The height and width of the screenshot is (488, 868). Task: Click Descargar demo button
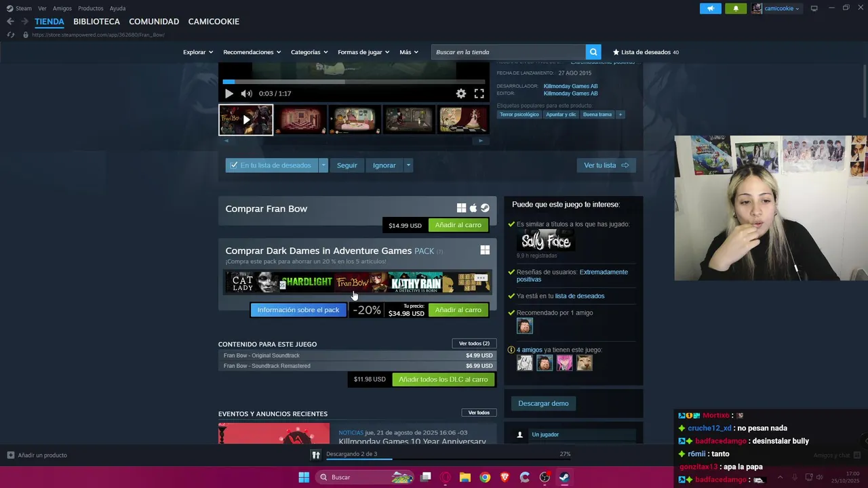543,403
